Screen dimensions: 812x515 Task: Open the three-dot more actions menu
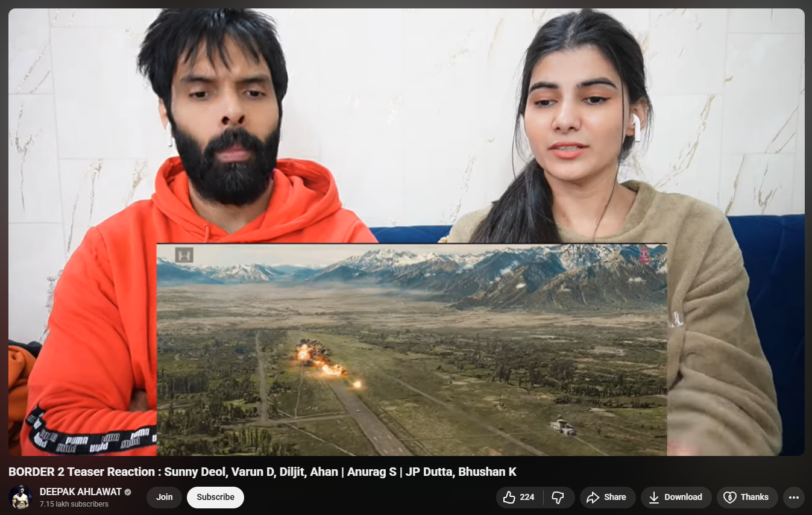(794, 497)
